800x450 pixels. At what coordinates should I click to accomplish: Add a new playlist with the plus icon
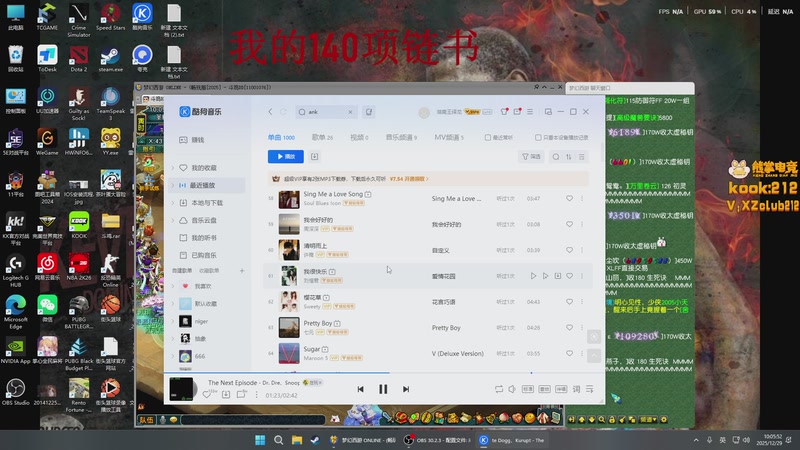point(242,270)
